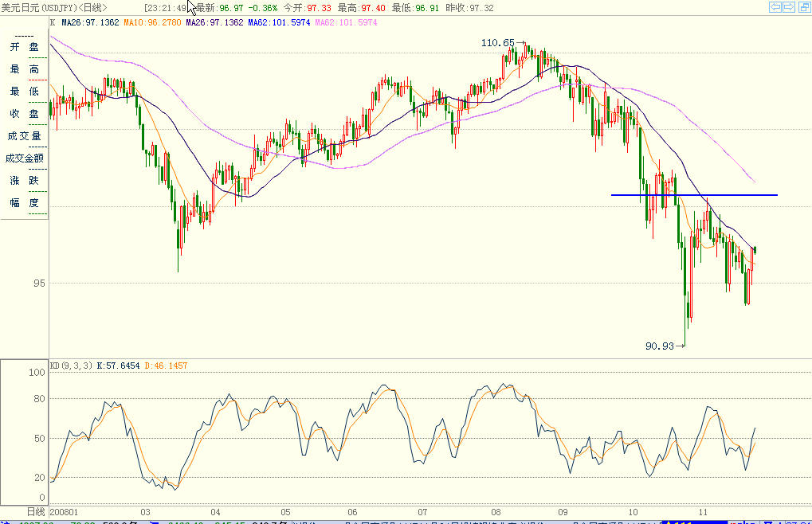This screenshot has width=812, height=524.
Task: Click the 11 month axis marker
Action: [703, 513]
